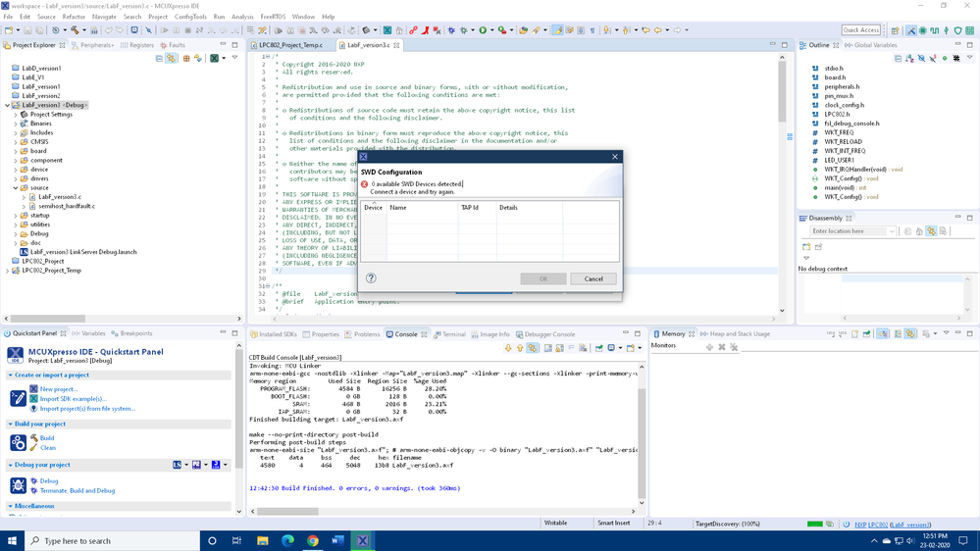The width and height of the screenshot is (980, 551).
Task: Open the File menu
Action: [x=8, y=17]
